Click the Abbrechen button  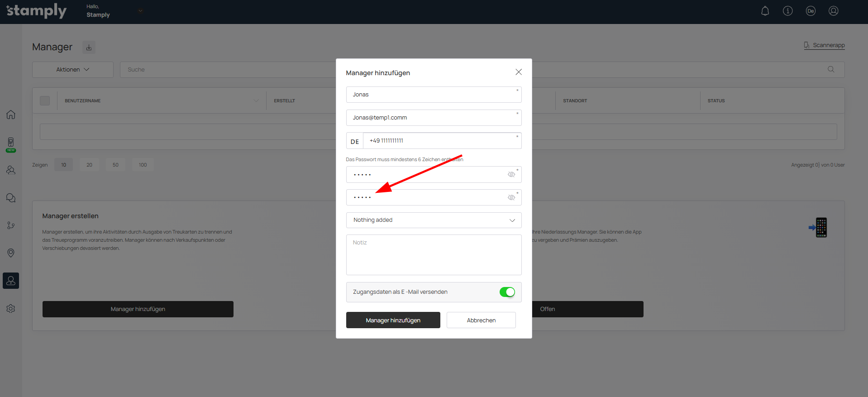pyautogui.click(x=481, y=320)
